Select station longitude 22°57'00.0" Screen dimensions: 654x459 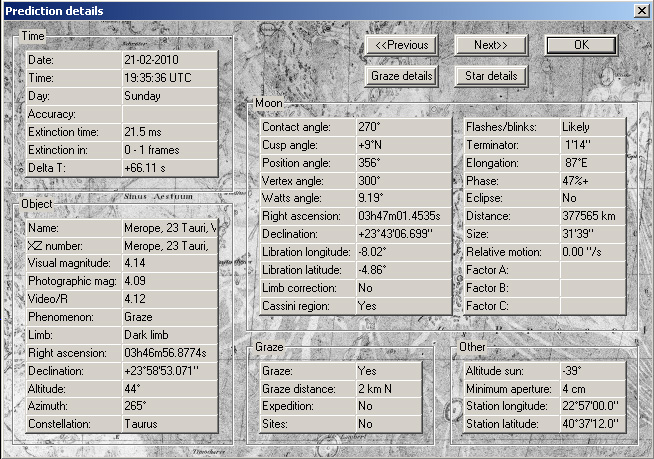pos(593,406)
